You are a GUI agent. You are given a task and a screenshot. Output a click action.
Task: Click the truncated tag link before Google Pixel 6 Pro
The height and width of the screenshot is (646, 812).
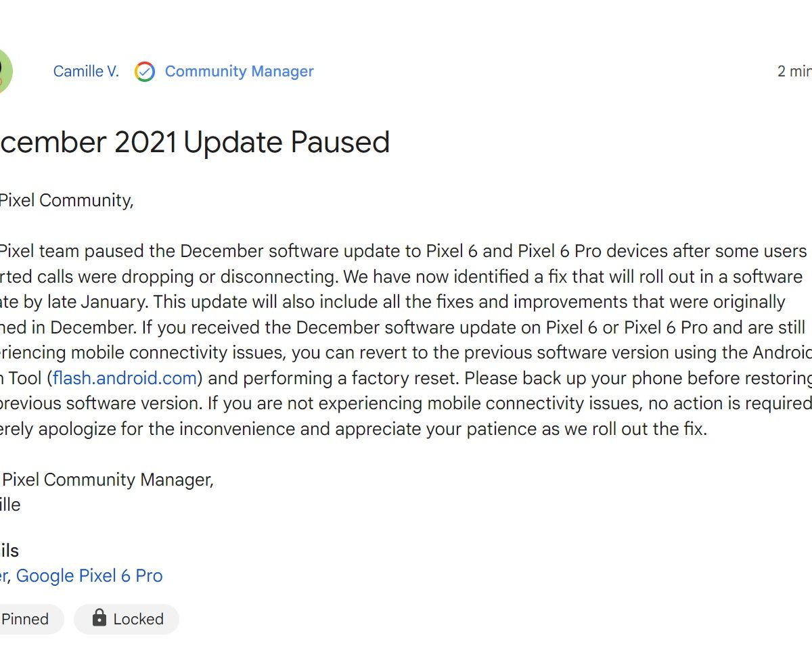tap(3, 576)
